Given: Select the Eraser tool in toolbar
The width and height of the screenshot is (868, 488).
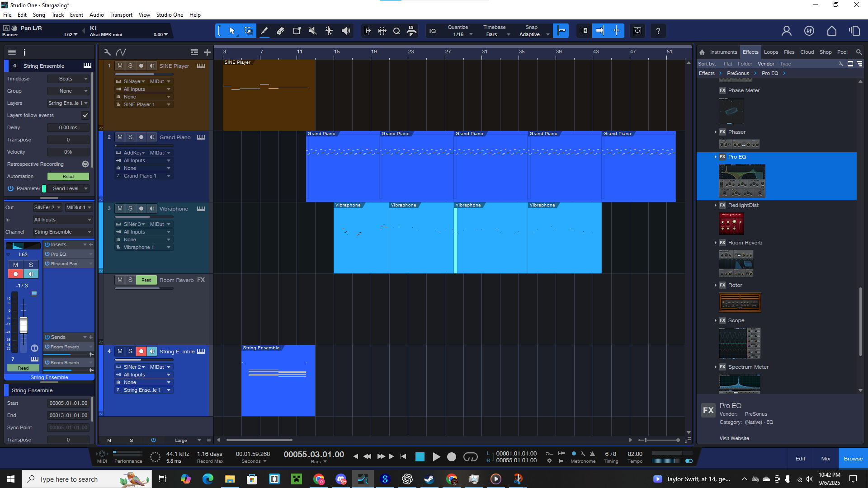Looking at the screenshot, I should (281, 31).
